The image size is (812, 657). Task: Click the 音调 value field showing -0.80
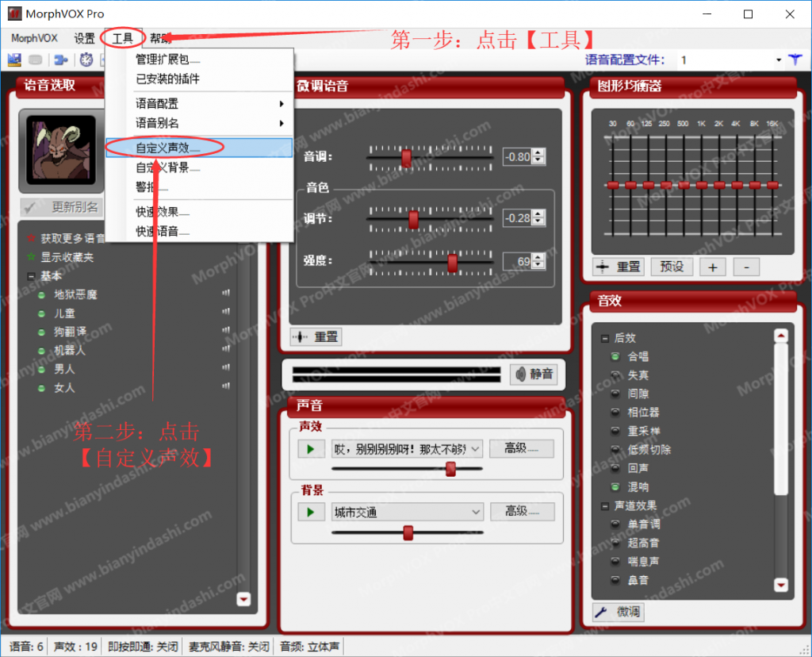tap(517, 156)
